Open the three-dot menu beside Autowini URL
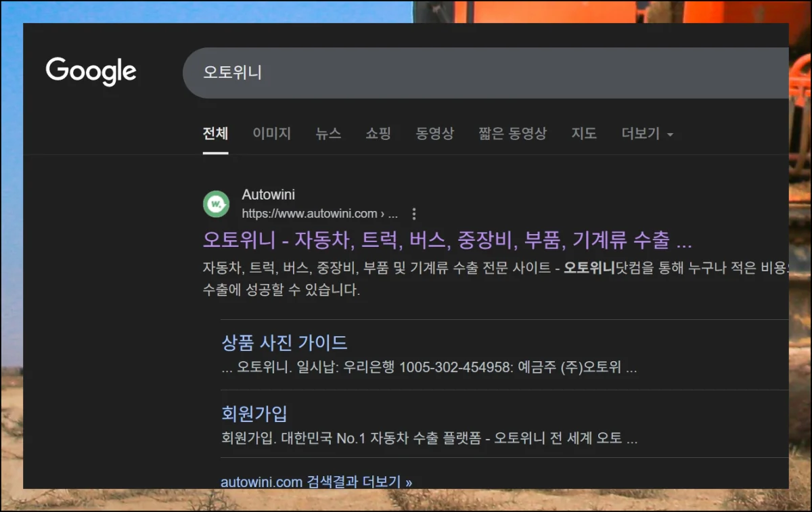 point(414,214)
